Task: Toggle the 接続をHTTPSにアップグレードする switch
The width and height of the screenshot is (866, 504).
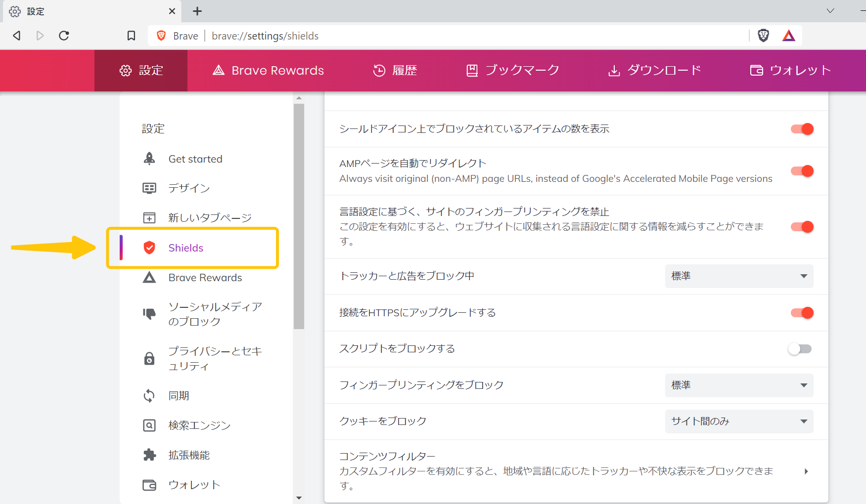Action: click(802, 313)
